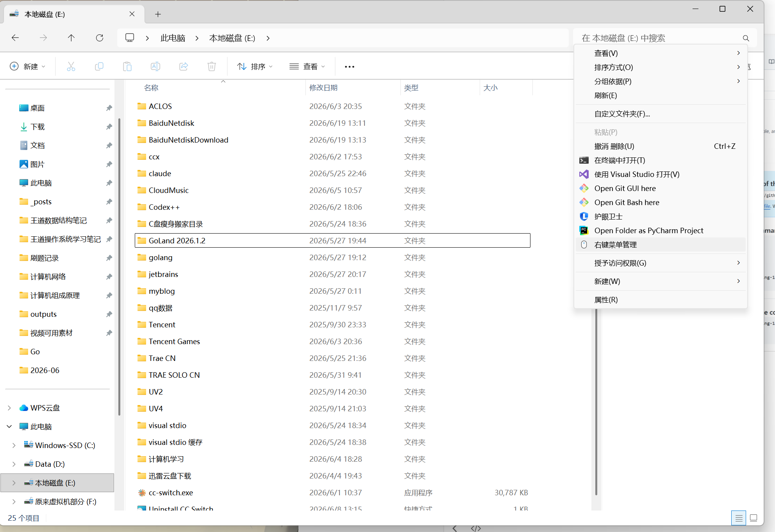Open the 新建 dropdown in toolbar
The image size is (775, 532).
[x=28, y=66]
